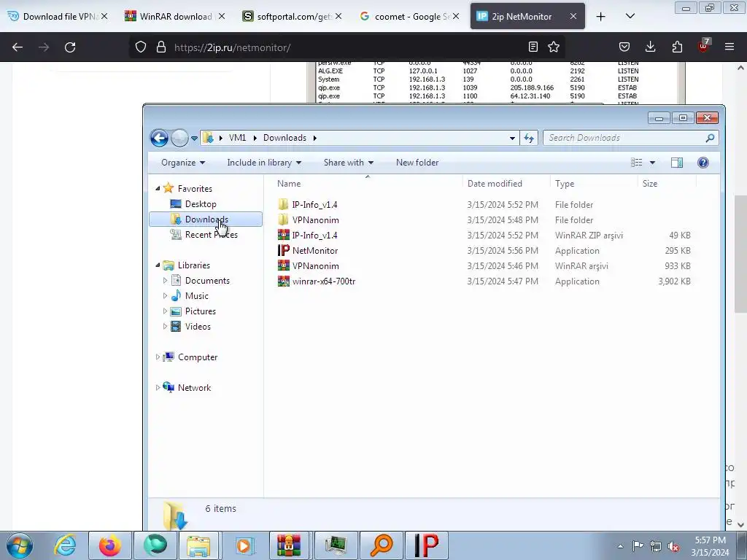Open the Firefox hamburger menu
The width and height of the screenshot is (747, 560).
click(x=729, y=47)
